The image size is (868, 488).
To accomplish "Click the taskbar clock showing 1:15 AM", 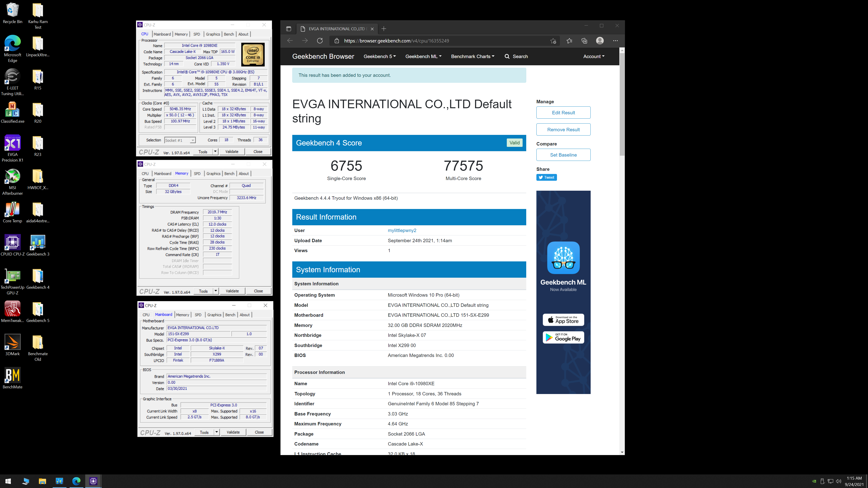I will 854,481.
